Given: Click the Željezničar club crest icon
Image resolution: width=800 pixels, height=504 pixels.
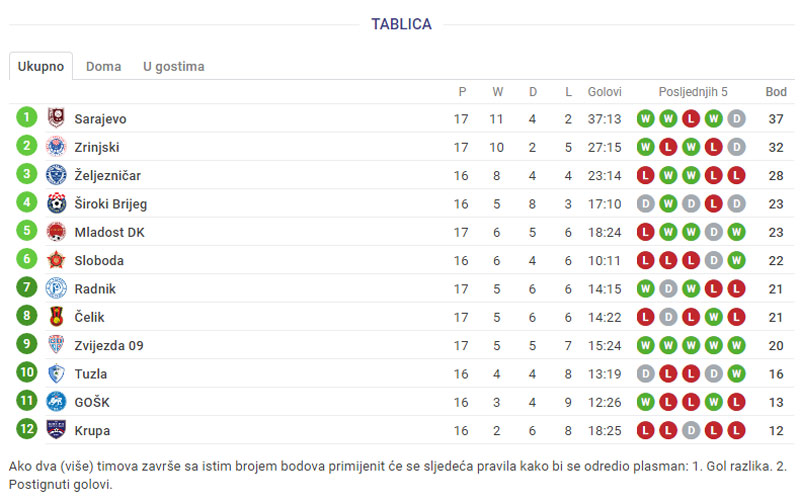Looking at the screenshot, I should 56,174.
